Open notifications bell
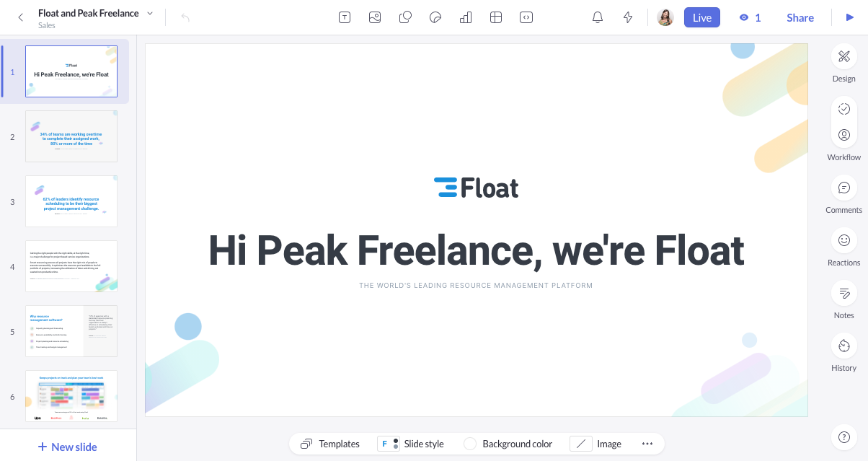The height and width of the screenshot is (461, 868). coord(598,18)
